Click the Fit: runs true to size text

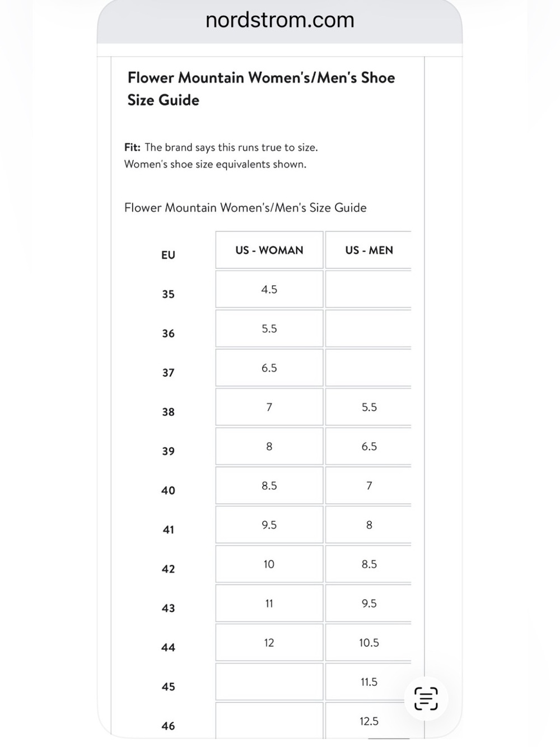click(x=221, y=147)
